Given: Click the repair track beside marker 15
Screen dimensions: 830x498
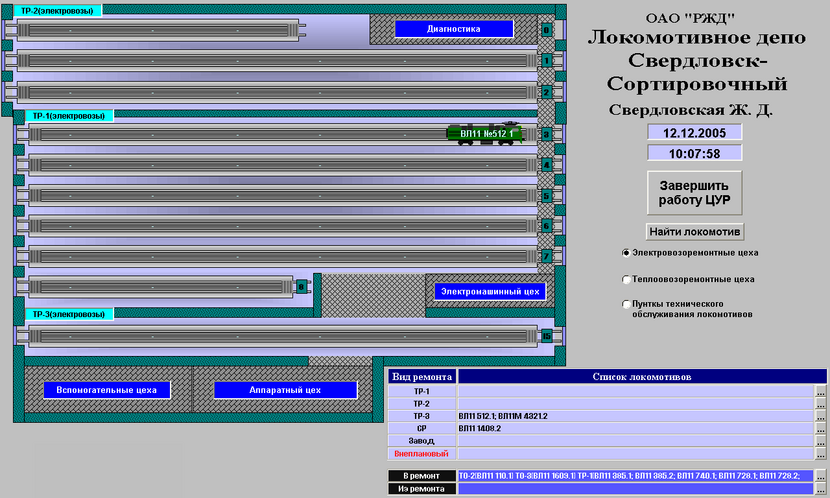Looking at the screenshot, I should coord(283,336).
